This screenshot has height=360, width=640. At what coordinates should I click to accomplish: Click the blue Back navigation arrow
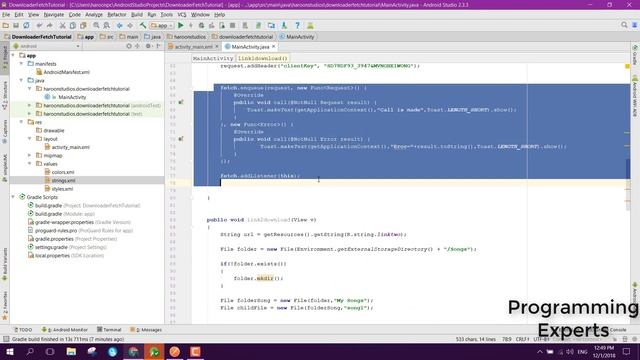point(120,25)
